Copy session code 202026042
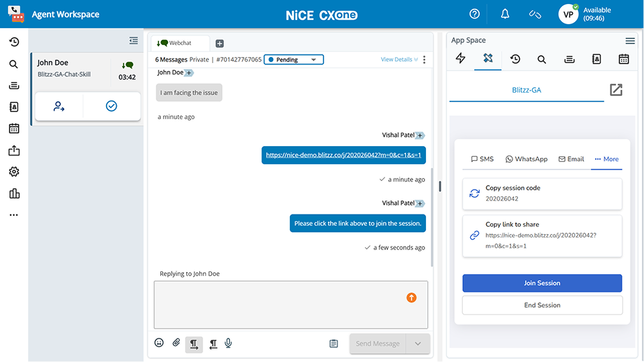644x362 pixels. [x=542, y=194]
